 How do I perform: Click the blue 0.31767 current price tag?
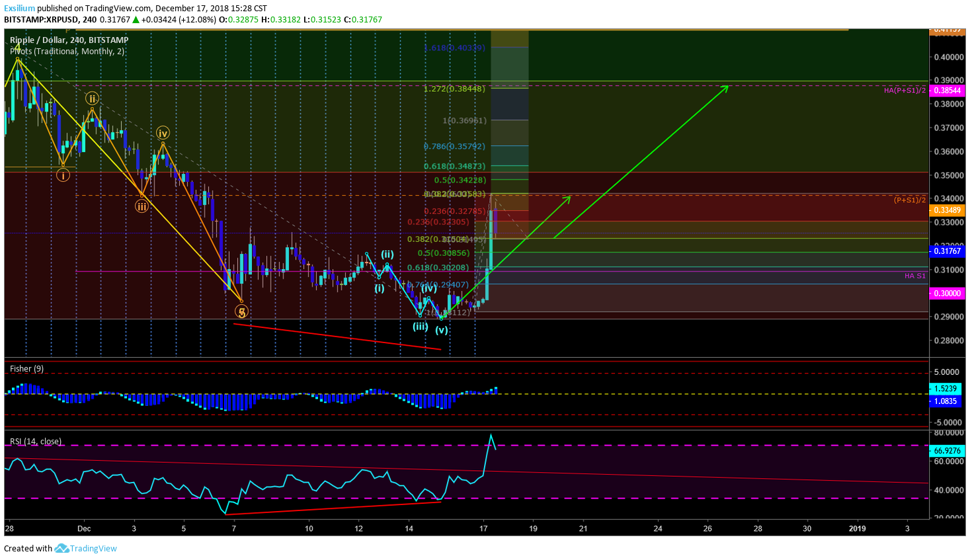[947, 251]
